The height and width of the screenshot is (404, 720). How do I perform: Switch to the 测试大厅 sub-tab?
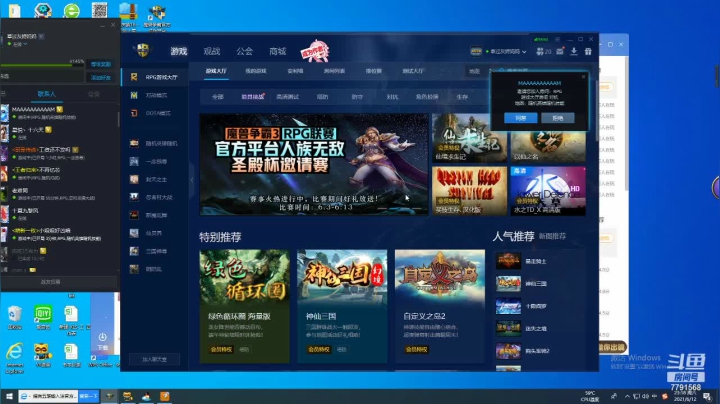pos(413,71)
